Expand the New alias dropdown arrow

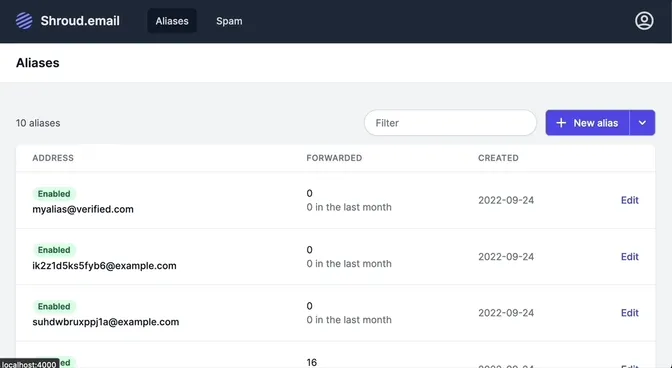click(642, 123)
